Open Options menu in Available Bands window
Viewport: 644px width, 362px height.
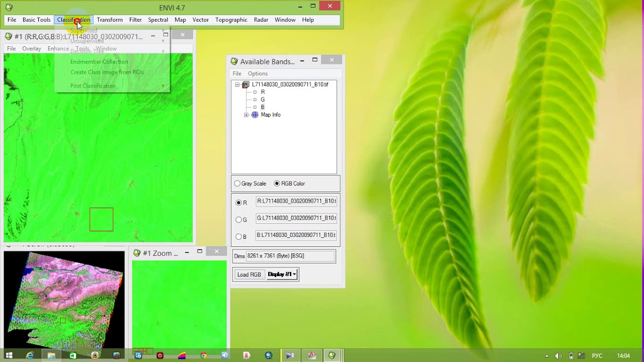click(x=258, y=73)
